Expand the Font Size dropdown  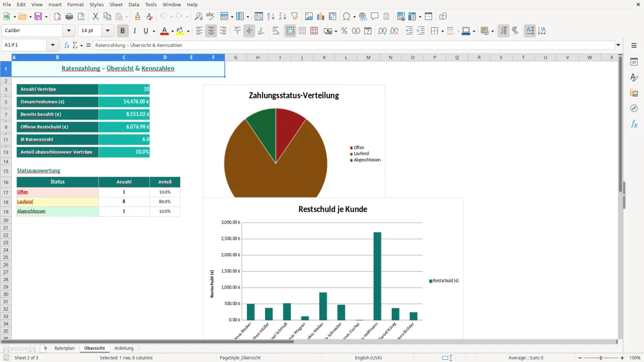[108, 31]
